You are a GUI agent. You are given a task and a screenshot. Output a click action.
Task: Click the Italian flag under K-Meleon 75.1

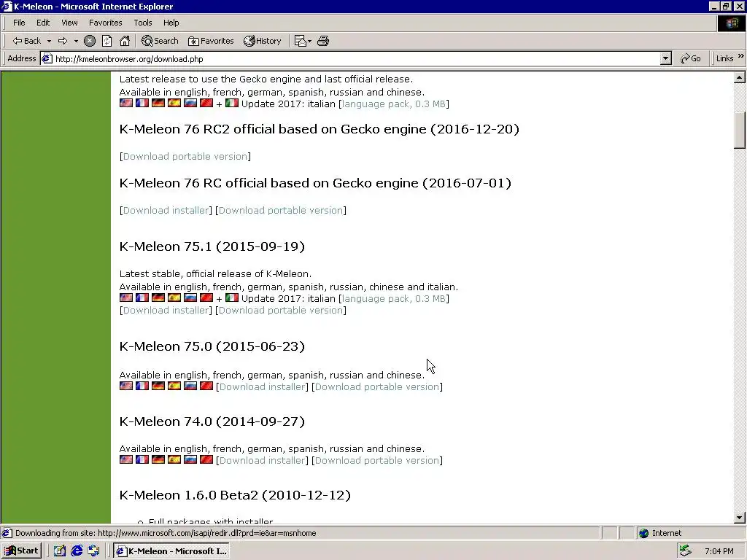[x=231, y=297]
